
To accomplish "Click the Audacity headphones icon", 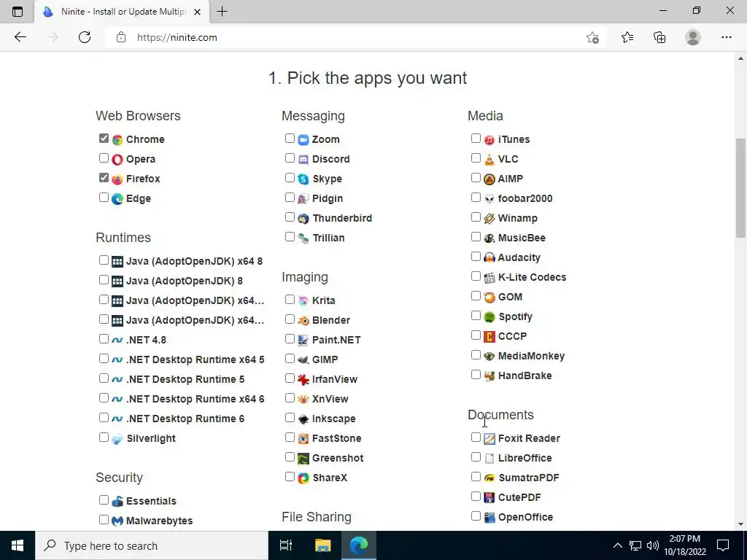I will coord(489,257).
